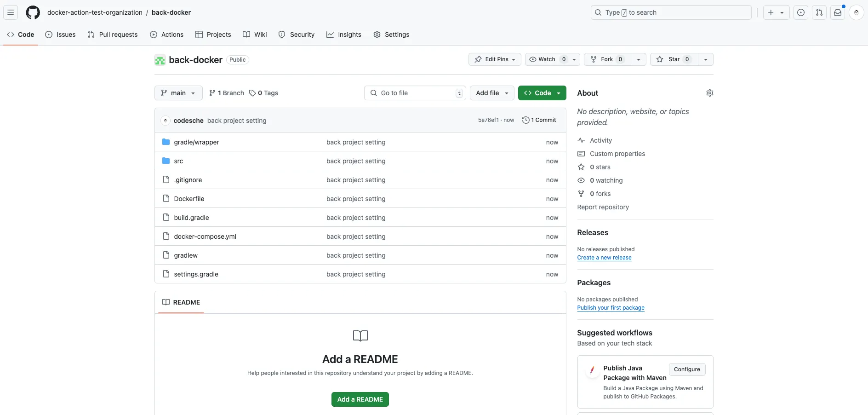This screenshot has height=415, width=868.
Task: Click the docker-compose.yml file icon
Action: (x=166, y=236)
